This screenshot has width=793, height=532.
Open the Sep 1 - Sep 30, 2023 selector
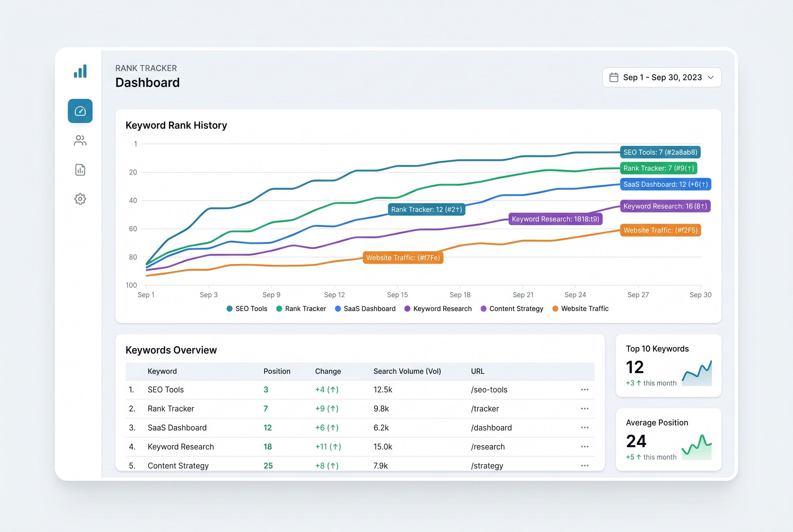point(662,77)
